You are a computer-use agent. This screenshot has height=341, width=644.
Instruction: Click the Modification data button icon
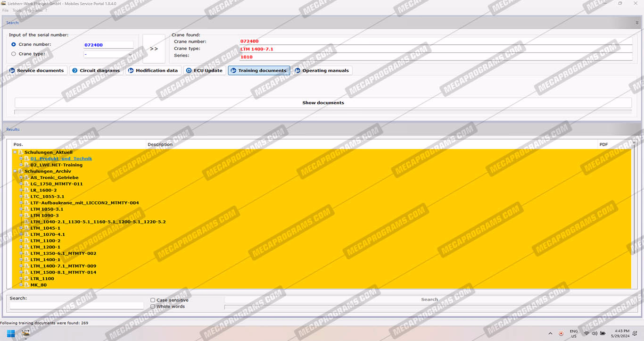[x=131, y=71]
